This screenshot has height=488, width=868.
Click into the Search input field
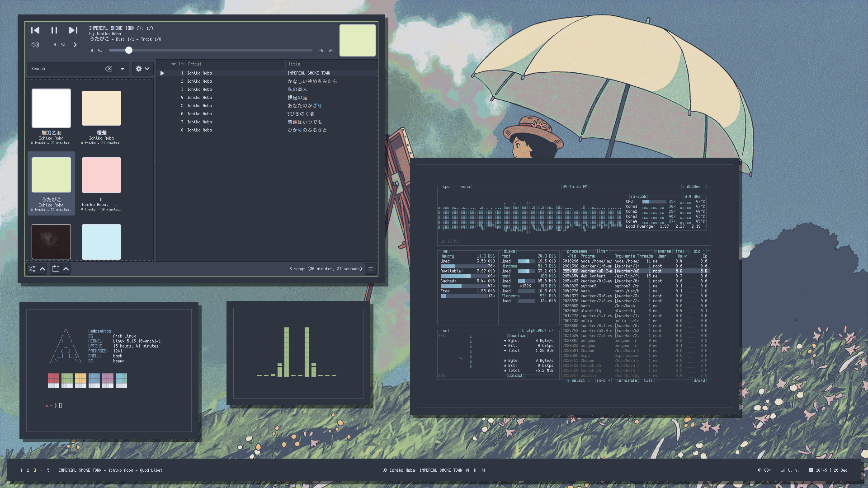pyautogui.click(x=66, y=69)
